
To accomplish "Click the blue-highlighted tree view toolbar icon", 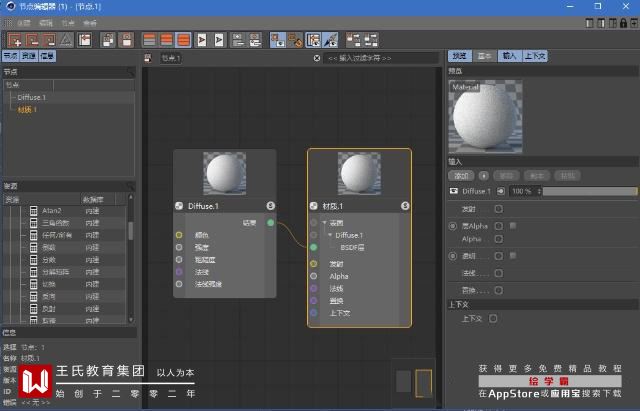I will click(x=313, y=40).
